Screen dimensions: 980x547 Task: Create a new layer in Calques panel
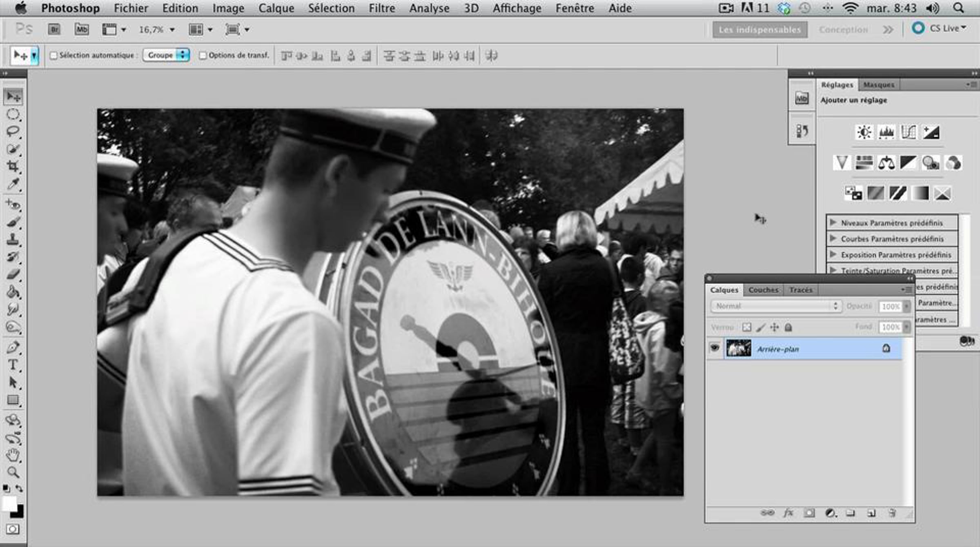point(871,513)
